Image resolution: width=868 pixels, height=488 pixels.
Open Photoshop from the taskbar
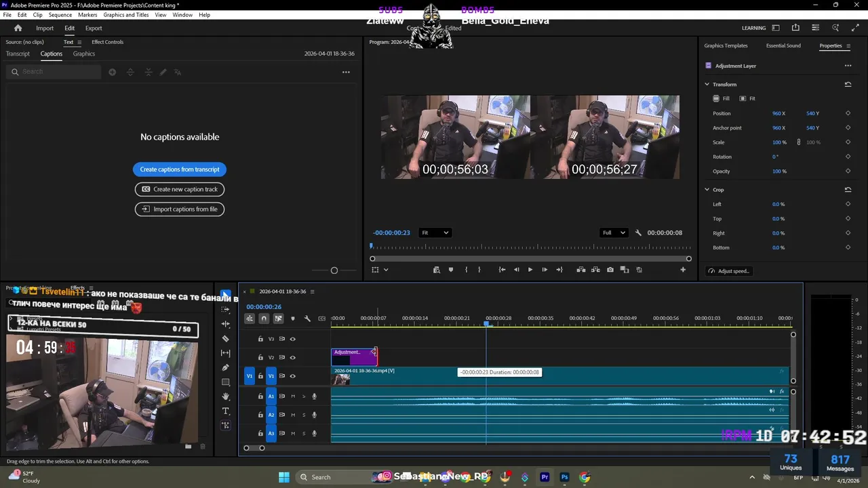click(564, 477)
